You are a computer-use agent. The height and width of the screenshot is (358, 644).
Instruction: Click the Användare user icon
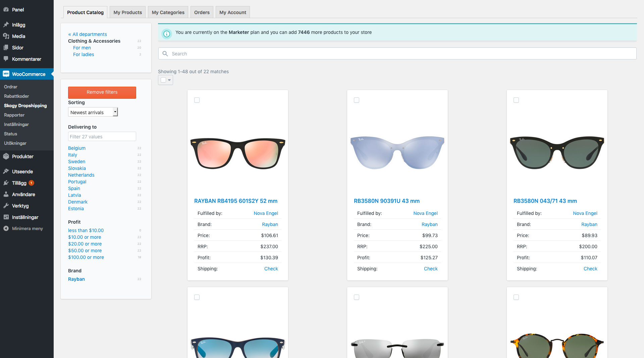(6, 194)
